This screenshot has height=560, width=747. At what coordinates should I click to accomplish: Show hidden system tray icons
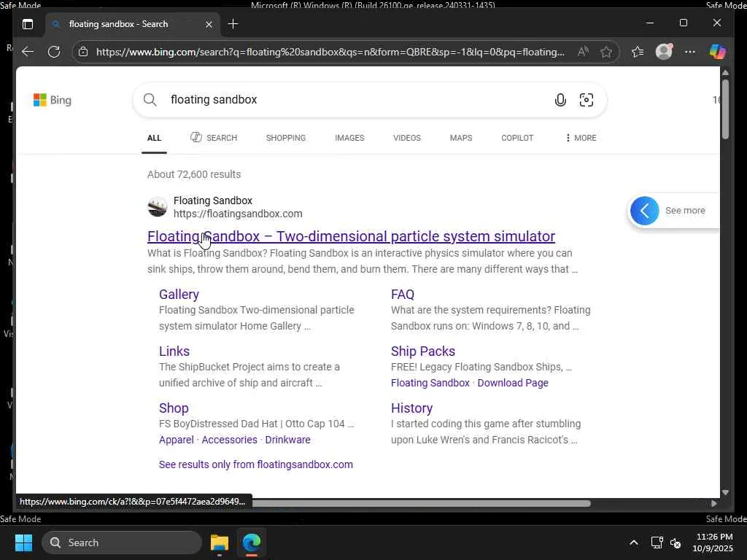(x=634, y=542)
